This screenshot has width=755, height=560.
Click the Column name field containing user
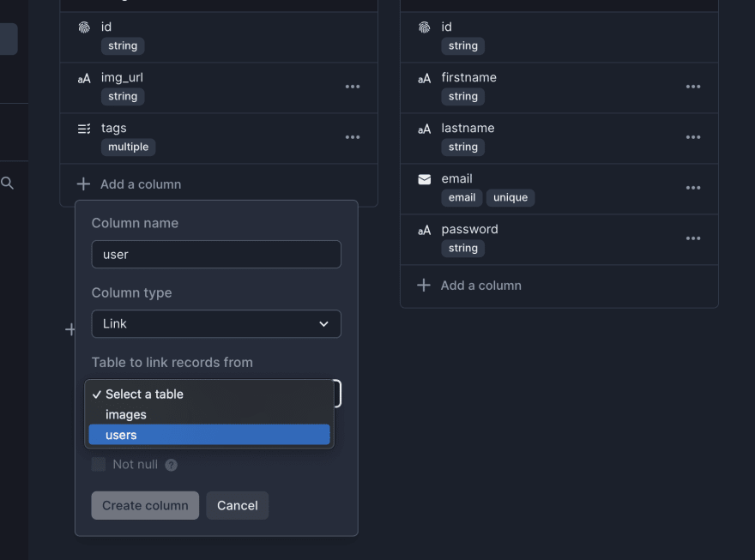[x=215, y=254]
